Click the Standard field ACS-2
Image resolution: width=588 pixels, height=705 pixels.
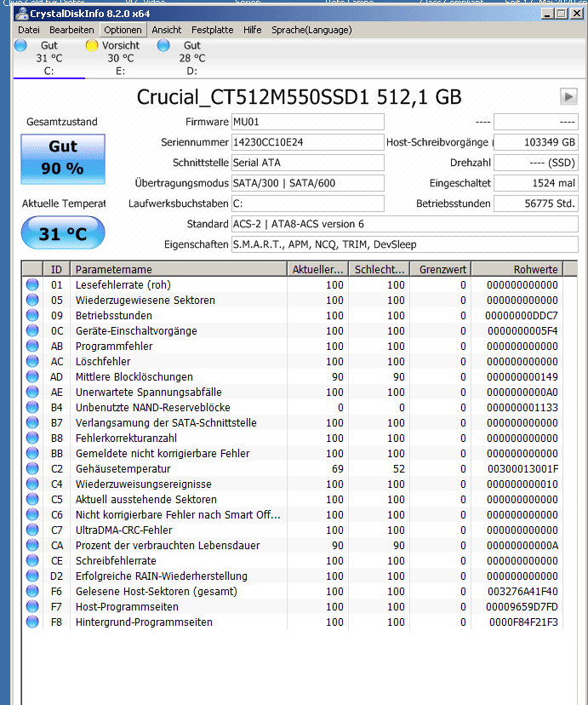405,224
